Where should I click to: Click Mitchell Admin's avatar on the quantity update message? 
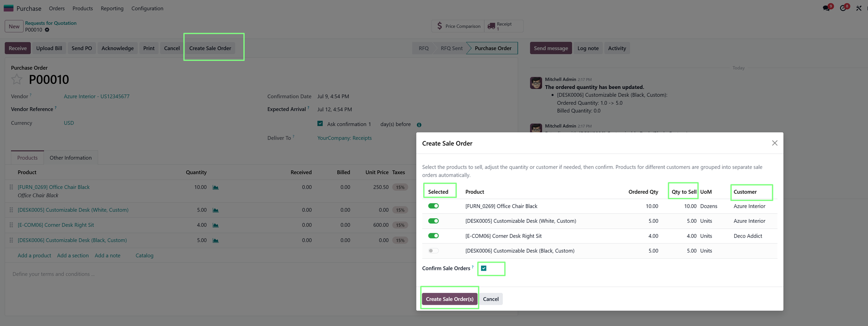[536, 83]
